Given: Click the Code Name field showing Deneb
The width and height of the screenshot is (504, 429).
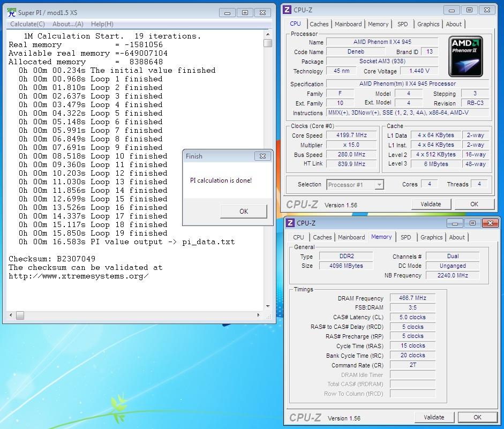Looking at the screenshot, I should (x=356, y=51).
